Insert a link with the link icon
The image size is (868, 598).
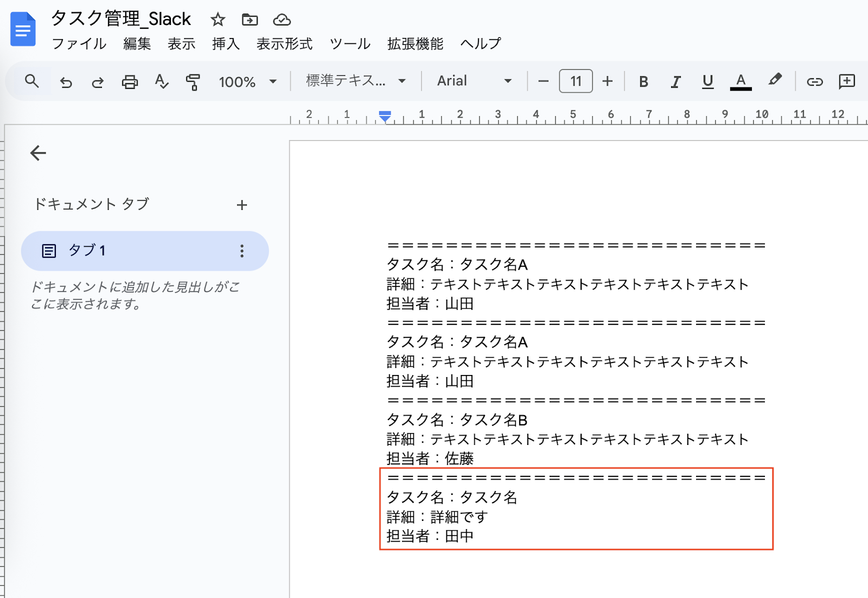[x=814, y=82]
